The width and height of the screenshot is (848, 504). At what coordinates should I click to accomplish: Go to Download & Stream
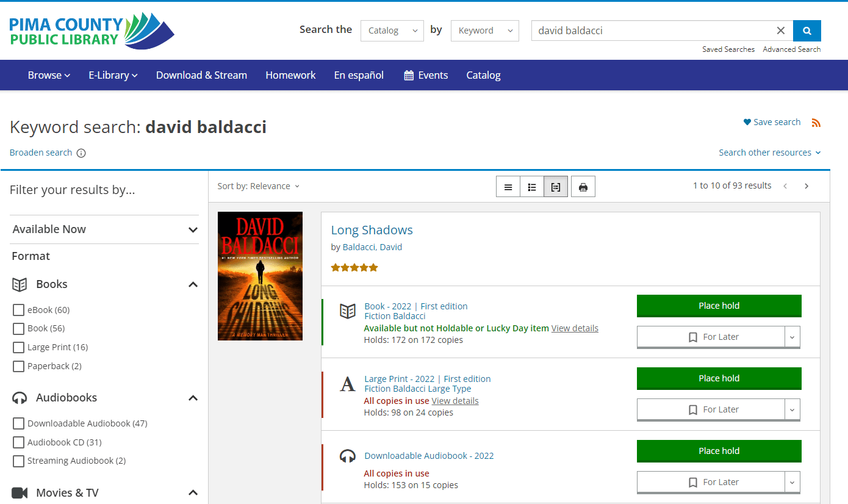coord(201,75)
